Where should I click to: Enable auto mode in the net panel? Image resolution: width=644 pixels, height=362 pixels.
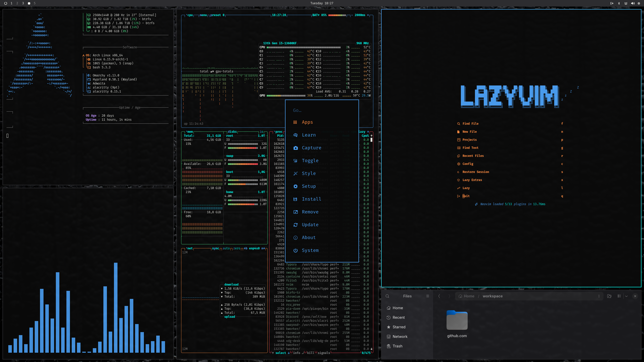[x=226, y=248]
